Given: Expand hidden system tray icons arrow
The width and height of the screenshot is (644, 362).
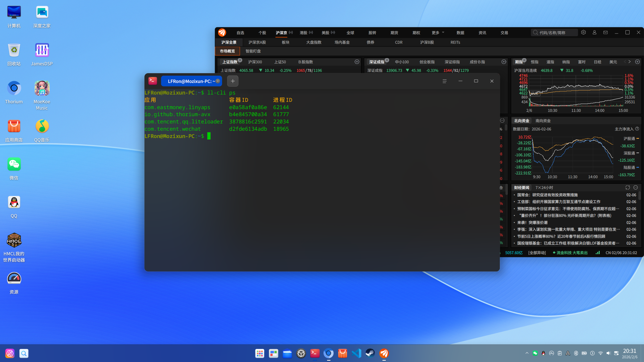Looking at the screenshot, I should pyautogui.click(x=527, y=353).
